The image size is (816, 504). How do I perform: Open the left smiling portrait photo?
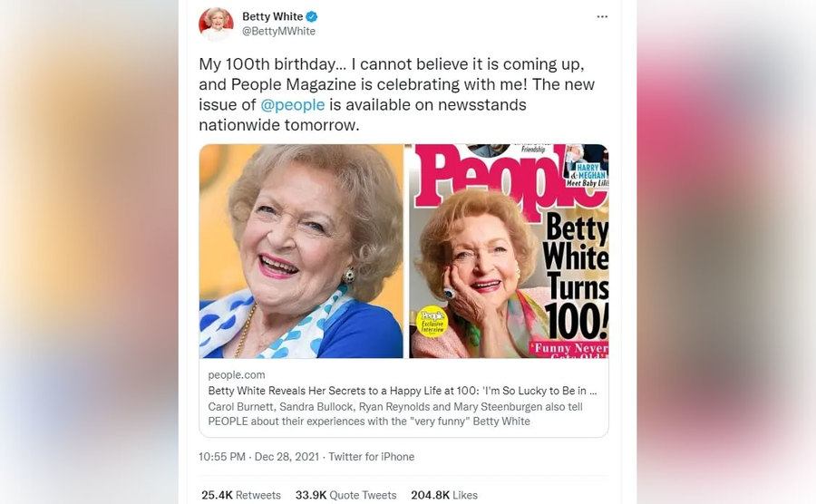pyautogui.click(x=301, y=251)
